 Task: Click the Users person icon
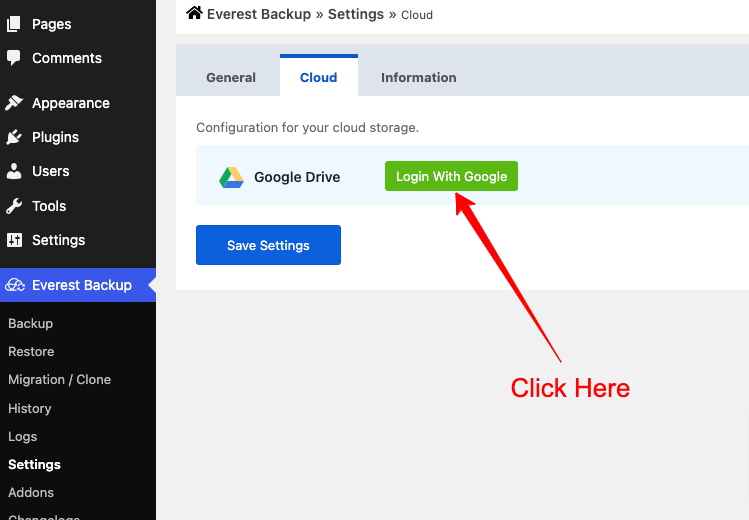click(14, 171)
